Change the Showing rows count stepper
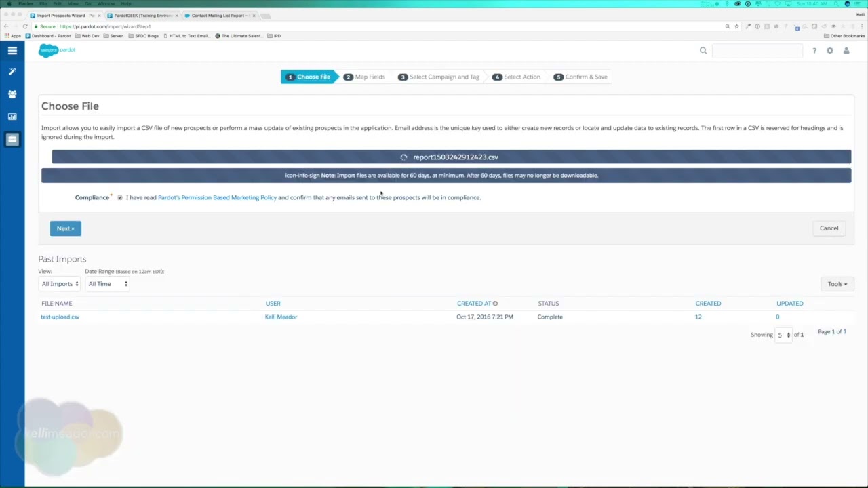This screenshot has height=488, width=868. pos(783,335)
